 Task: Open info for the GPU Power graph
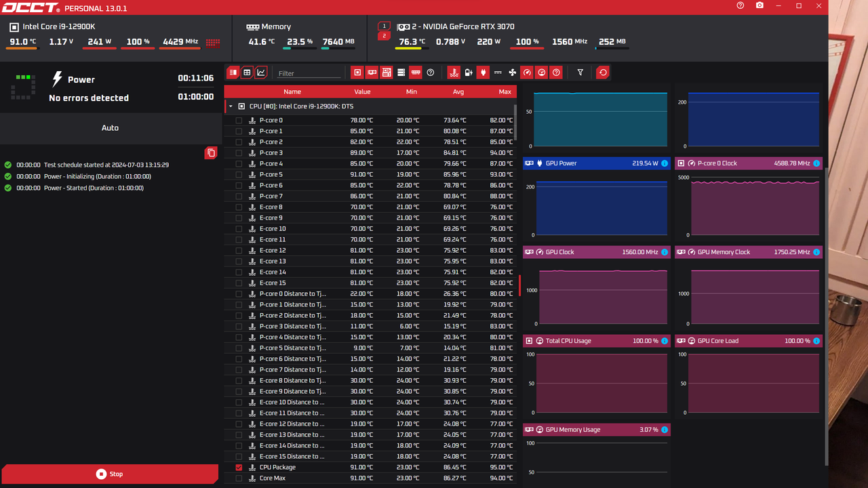tap(665, 163)
